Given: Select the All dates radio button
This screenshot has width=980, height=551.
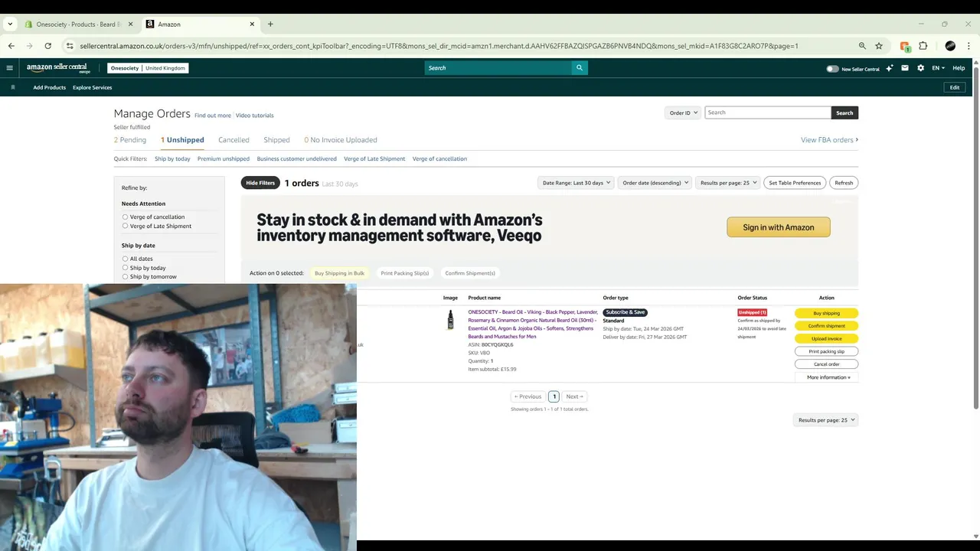Looking at the screenshot, I should [x=125, y=259].
